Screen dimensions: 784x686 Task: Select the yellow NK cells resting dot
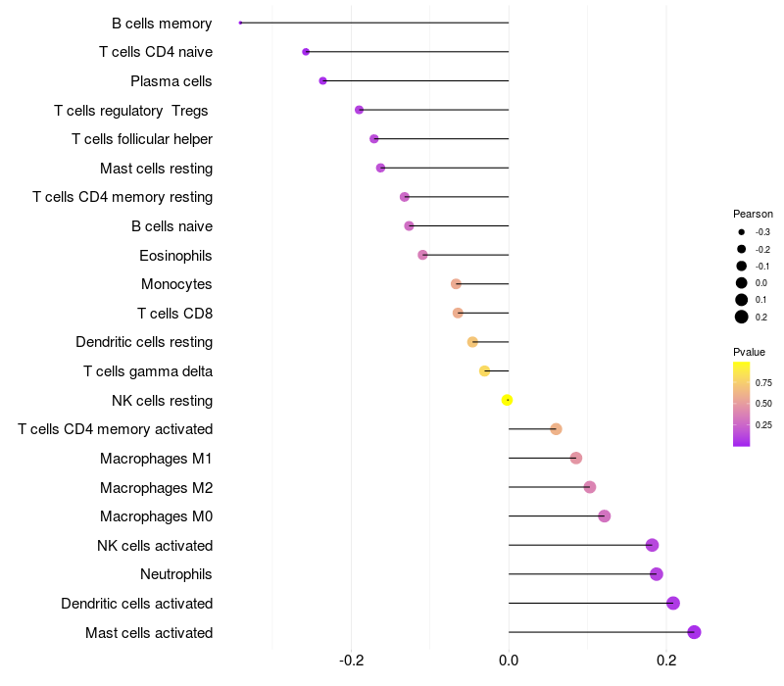(x=507, y=400)
